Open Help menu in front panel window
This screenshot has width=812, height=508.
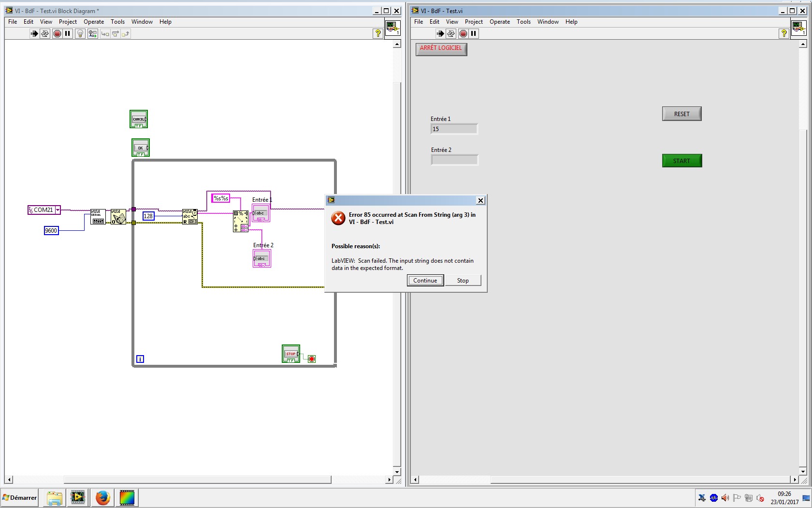[571, 22]
